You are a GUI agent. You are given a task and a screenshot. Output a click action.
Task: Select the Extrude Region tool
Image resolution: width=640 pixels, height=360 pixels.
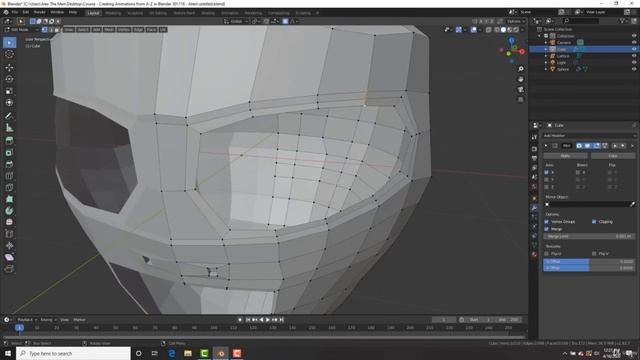coord(9,141)
